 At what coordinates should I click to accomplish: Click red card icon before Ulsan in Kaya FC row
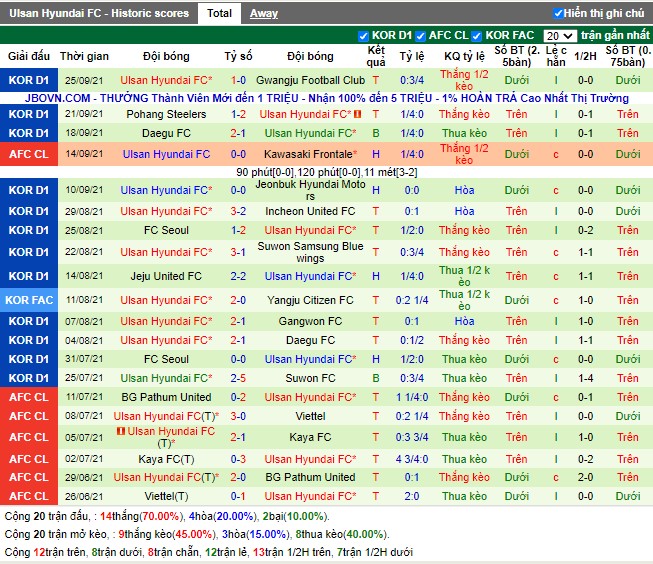(121, 431)
